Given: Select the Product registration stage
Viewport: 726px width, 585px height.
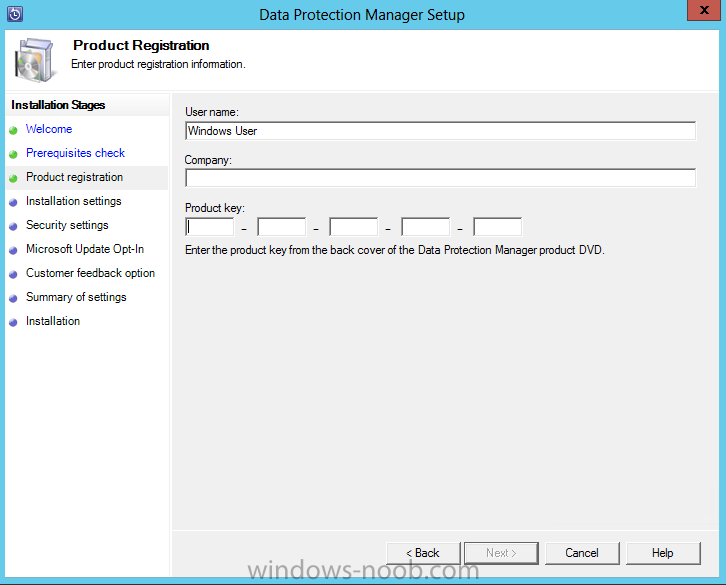Looking at the screenshot, I should coord(75,177).
